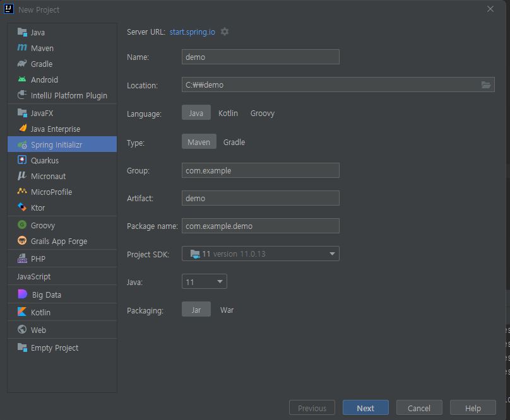
Task: Click the Next button
Action: (365, 407)
